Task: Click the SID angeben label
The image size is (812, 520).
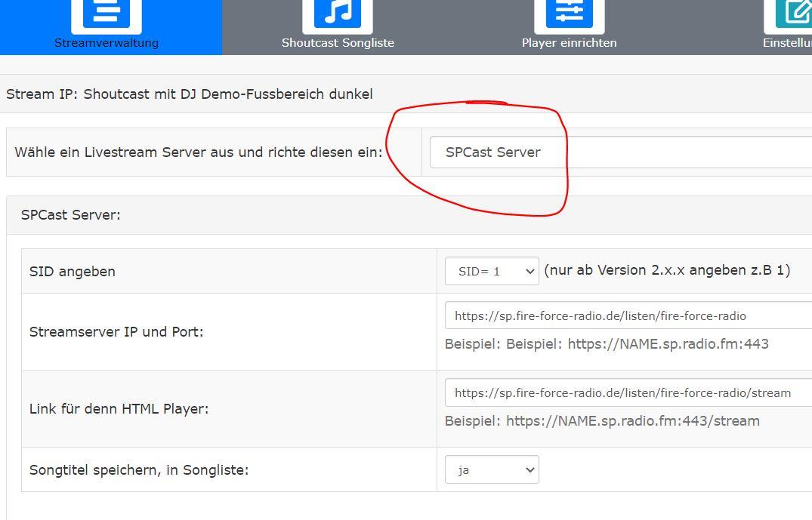Action: 73,272
